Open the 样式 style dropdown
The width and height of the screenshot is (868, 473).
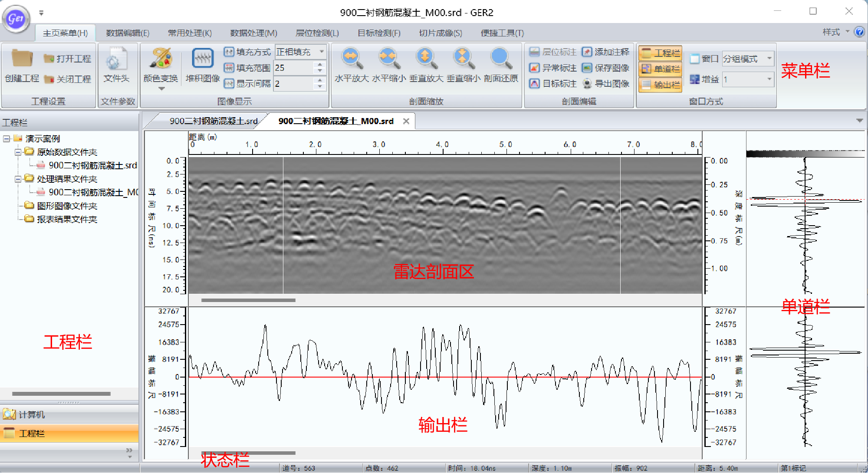click(836, 32)
